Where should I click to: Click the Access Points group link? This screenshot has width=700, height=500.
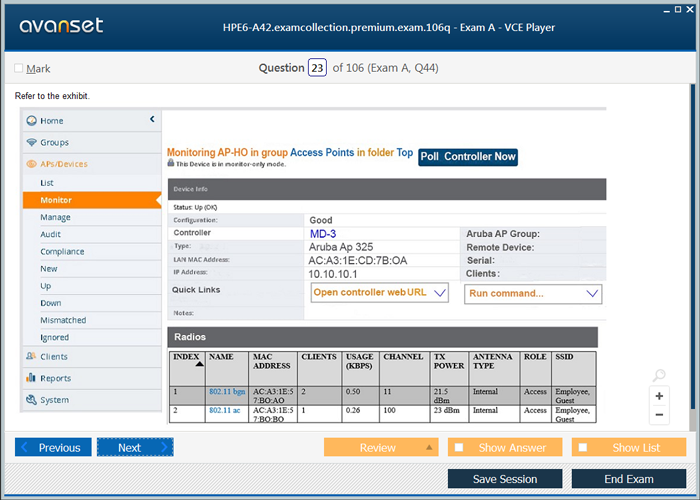[322, 152]
